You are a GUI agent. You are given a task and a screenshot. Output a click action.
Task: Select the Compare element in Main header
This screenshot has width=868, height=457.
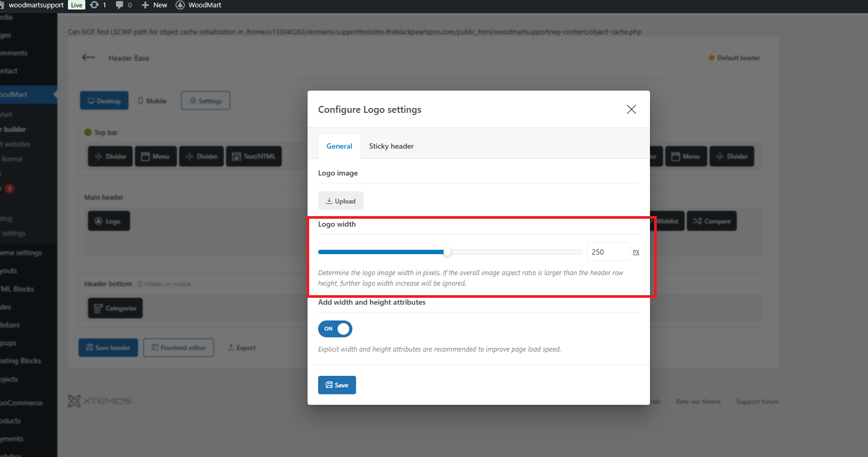click(x=712, y=221)
